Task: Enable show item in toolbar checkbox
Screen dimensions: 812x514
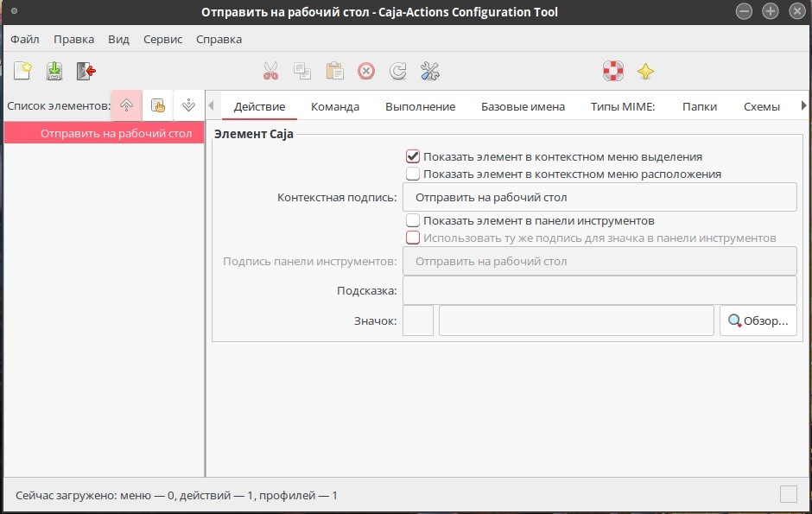Action: click(x=413, y=220)
